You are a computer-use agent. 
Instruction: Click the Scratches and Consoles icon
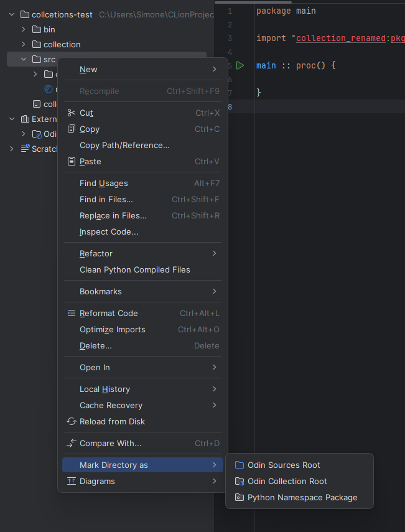click(x=25, y=149)
